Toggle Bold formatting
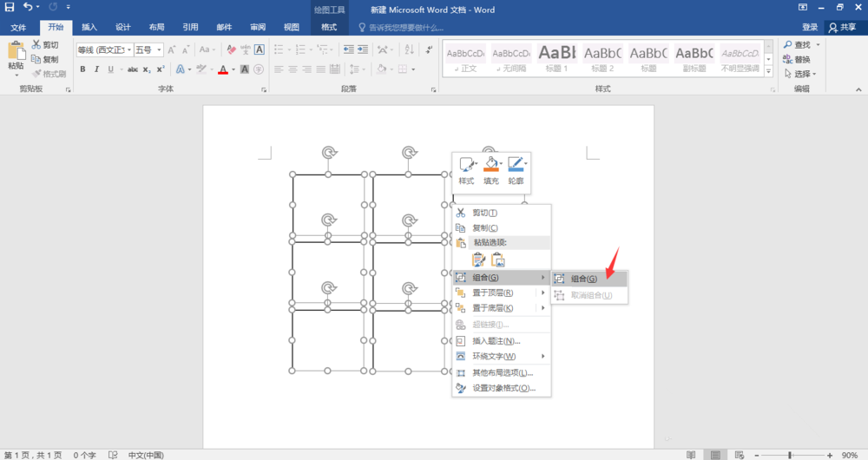The image size is (868, 460). pyautogui.click(x=82, y=69)
